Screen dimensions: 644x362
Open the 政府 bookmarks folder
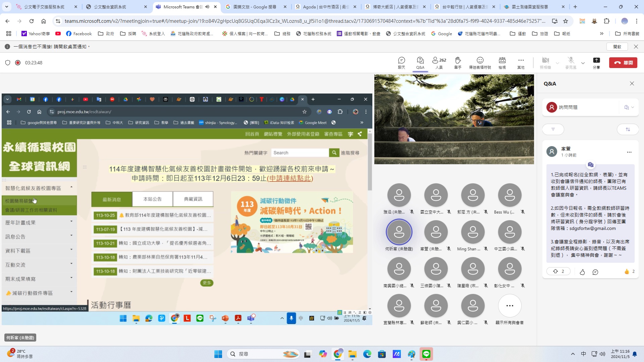106,34
